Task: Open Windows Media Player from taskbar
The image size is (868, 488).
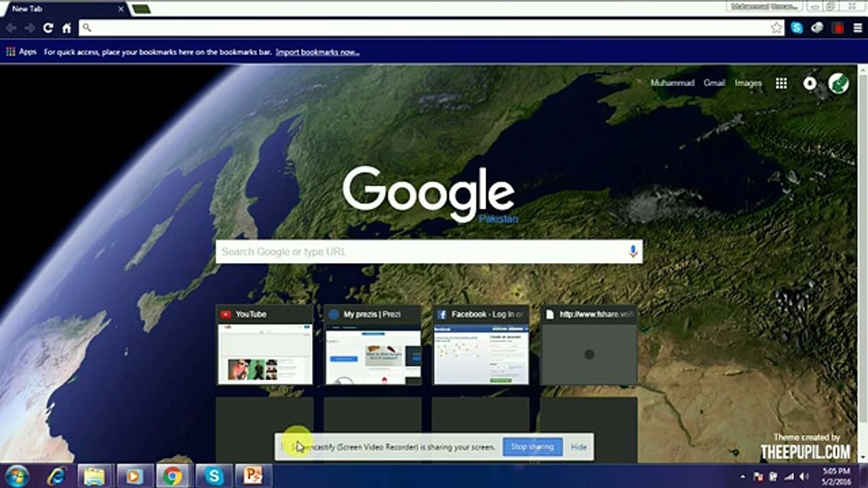Action: click(x=134, y=476)
